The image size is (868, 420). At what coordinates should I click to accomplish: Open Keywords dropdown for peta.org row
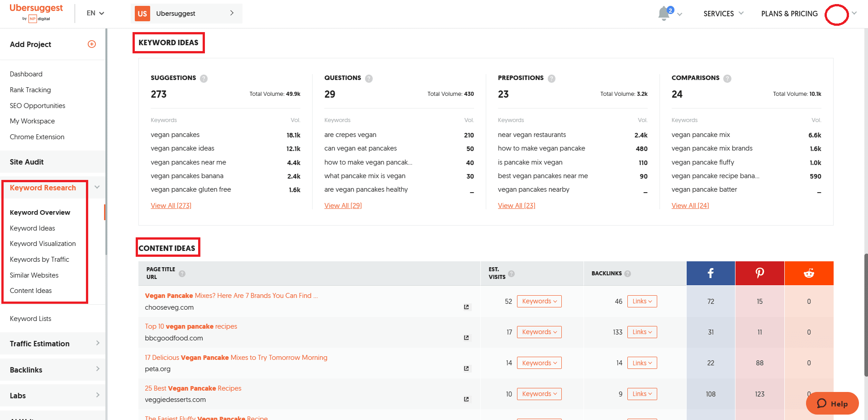click(x=539, y=363)
